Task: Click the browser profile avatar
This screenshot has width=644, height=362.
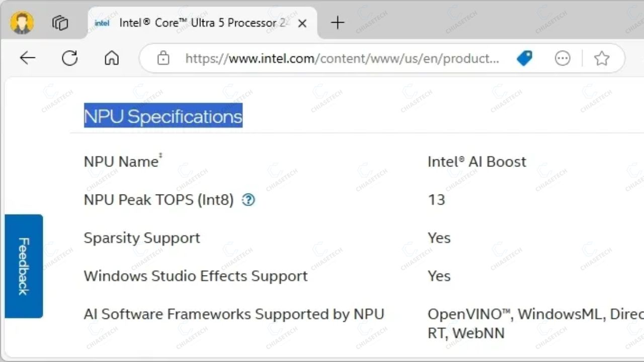Action: tap(22, 23)
